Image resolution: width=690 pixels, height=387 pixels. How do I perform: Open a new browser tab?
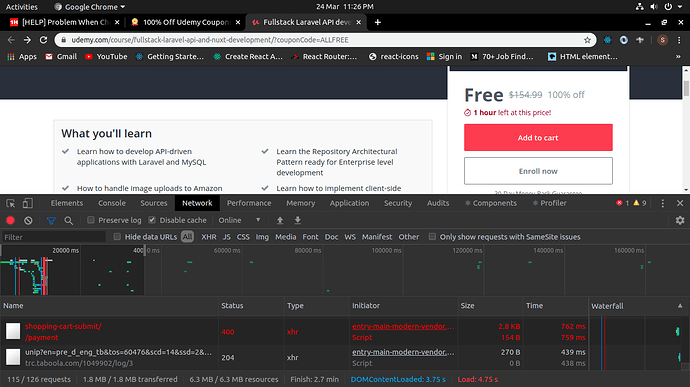point(378,22)
